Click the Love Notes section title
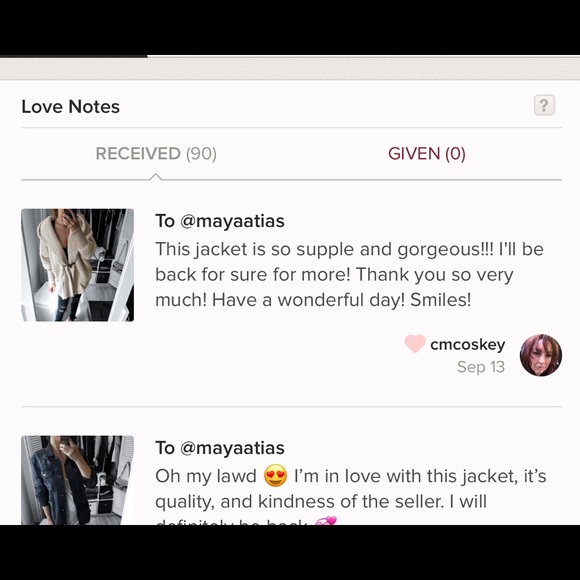Viewport: 580px width, 580px height. (x=71, y=107)
